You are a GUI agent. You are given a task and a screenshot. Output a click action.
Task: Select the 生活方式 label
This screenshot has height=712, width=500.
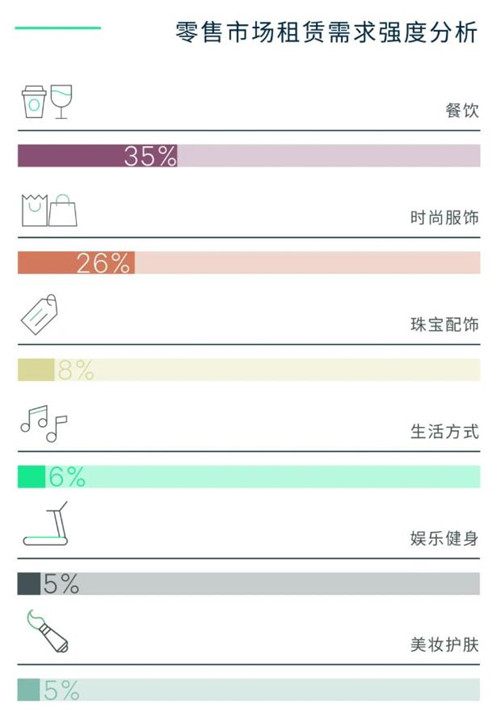click(445, 431)
